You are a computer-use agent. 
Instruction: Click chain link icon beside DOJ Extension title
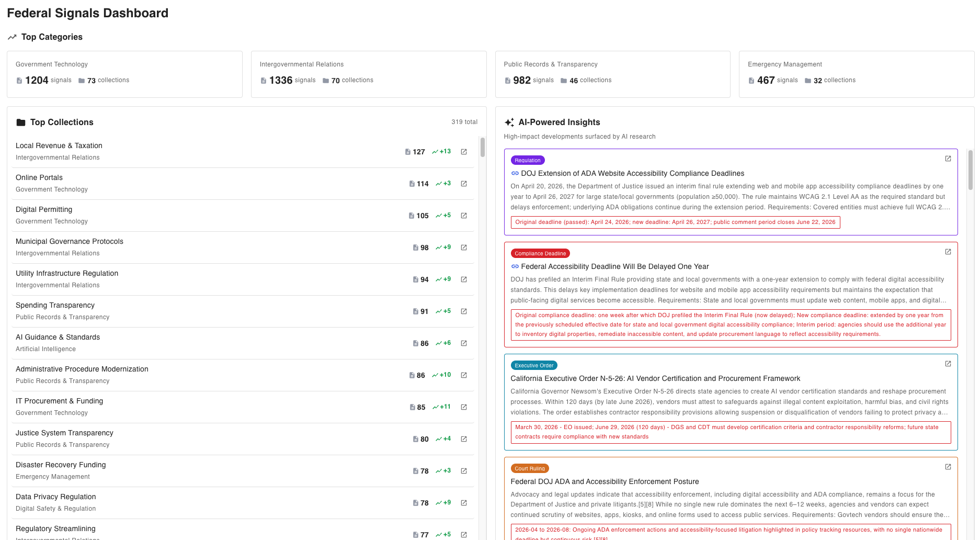point(515,173)
